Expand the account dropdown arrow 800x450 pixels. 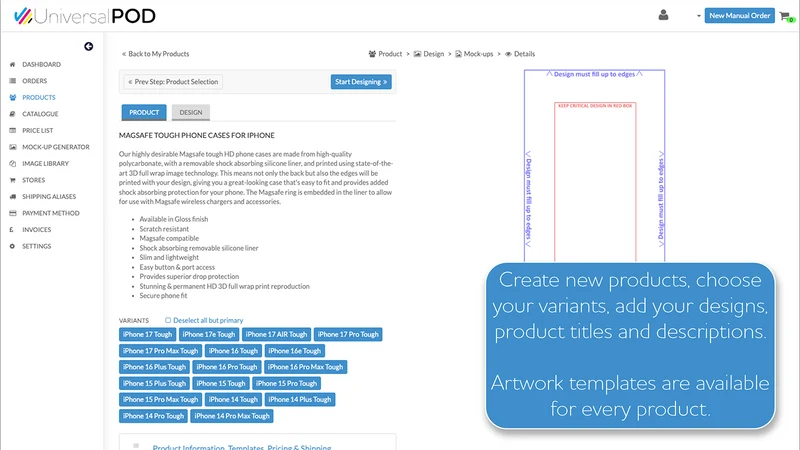point(698,16)
